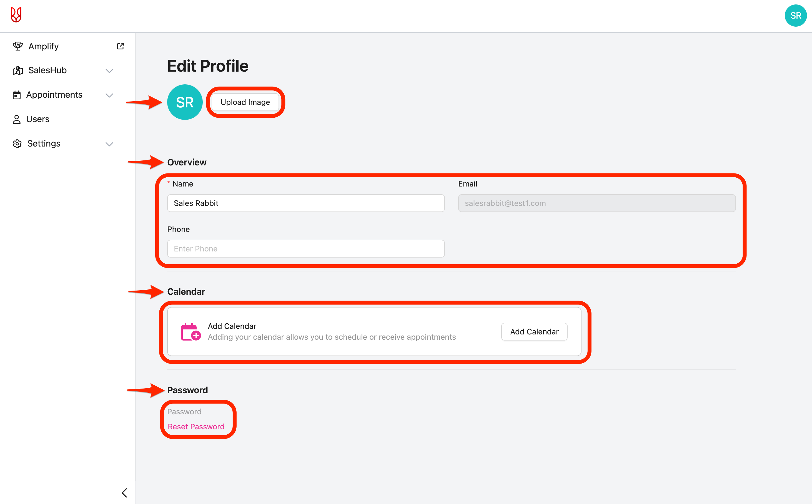Open Amplify external link icon
Viewport: 812px width, 504px height.
tap(120, 46)
